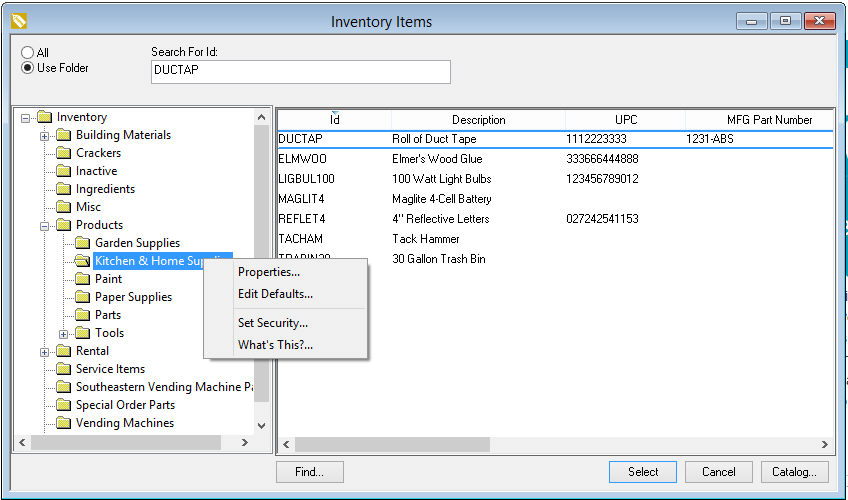Click the Service Items folder icon
Screen dimensions: 848x500
(63, 369)
